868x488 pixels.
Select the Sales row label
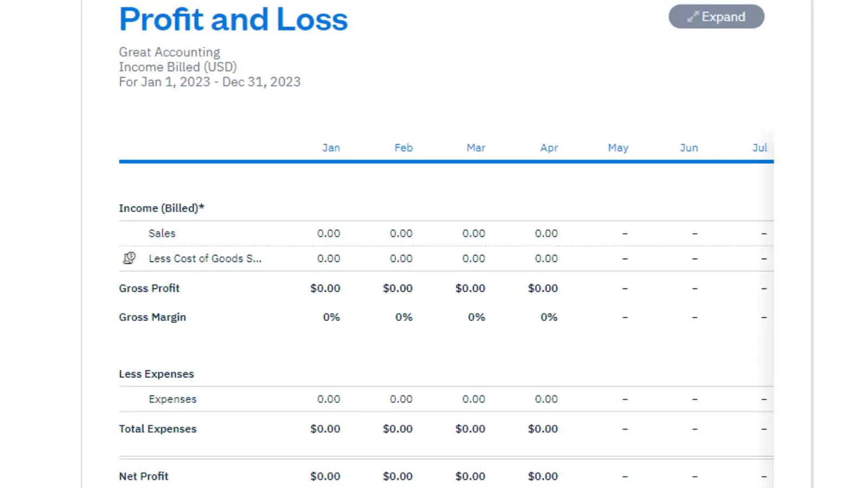pos(162,233)
